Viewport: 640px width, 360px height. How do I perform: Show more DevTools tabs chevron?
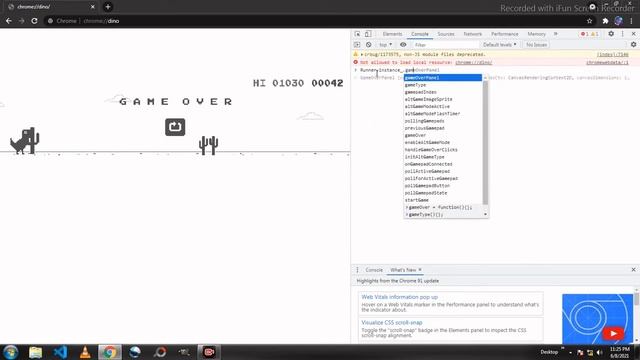(x=556, y=34)
